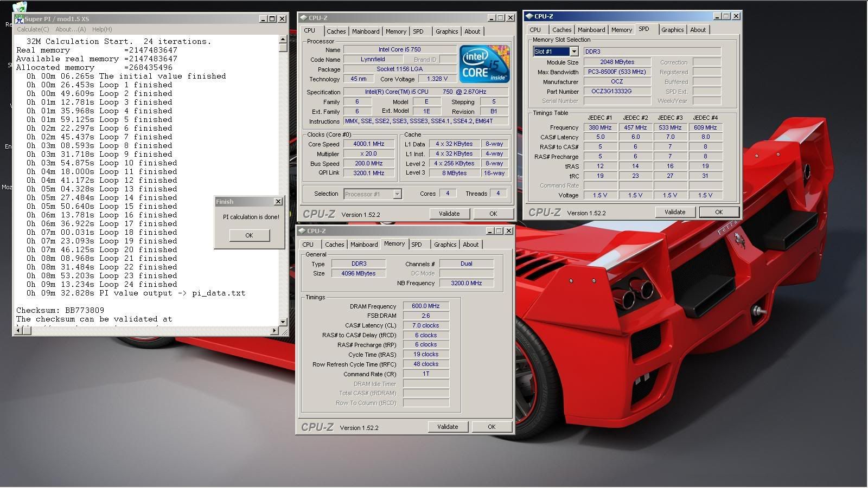This screenshot has width=868, height=488.
Task: Open the Slot #1 memory slot dropdown
Action: [573, 52]
